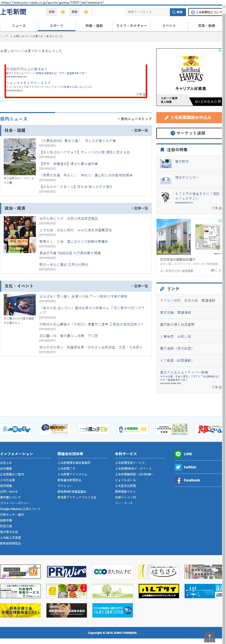Open the 県内ニューストップ arrow link
Screen dimensions: 226x644
(x=135, y=119)
